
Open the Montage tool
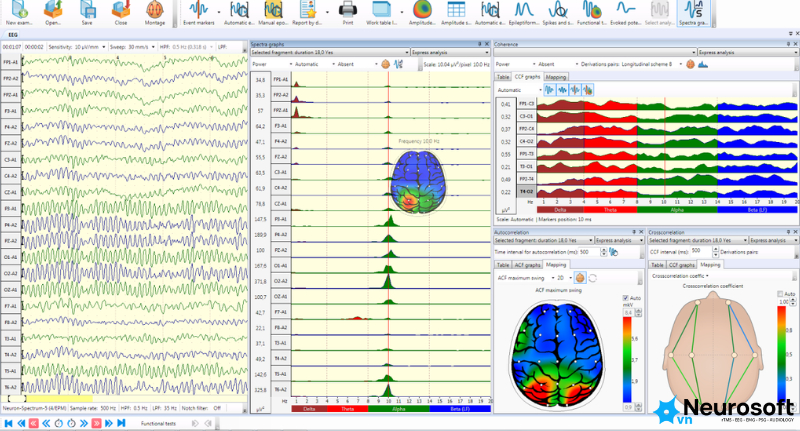[x=155, y=13]
